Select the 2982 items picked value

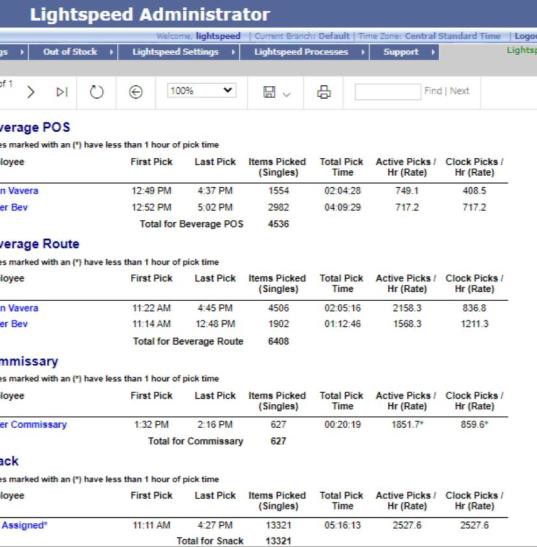(278, 207)
